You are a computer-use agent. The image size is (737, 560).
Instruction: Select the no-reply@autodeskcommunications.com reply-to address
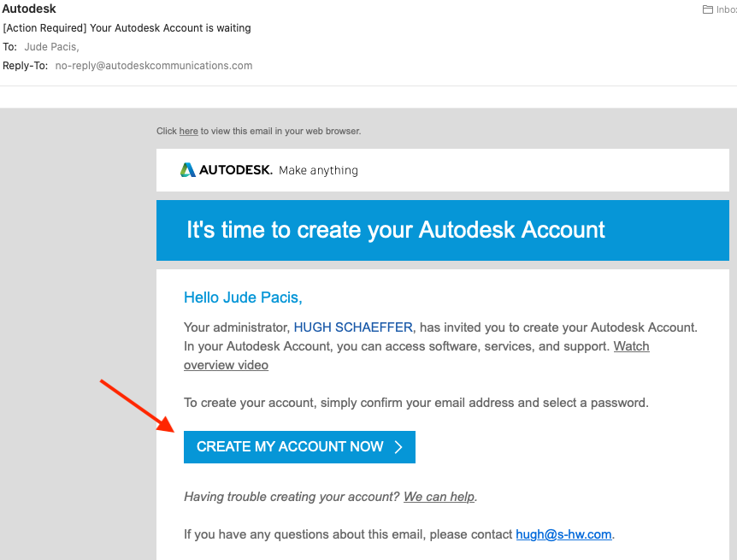tap(154, 66)
